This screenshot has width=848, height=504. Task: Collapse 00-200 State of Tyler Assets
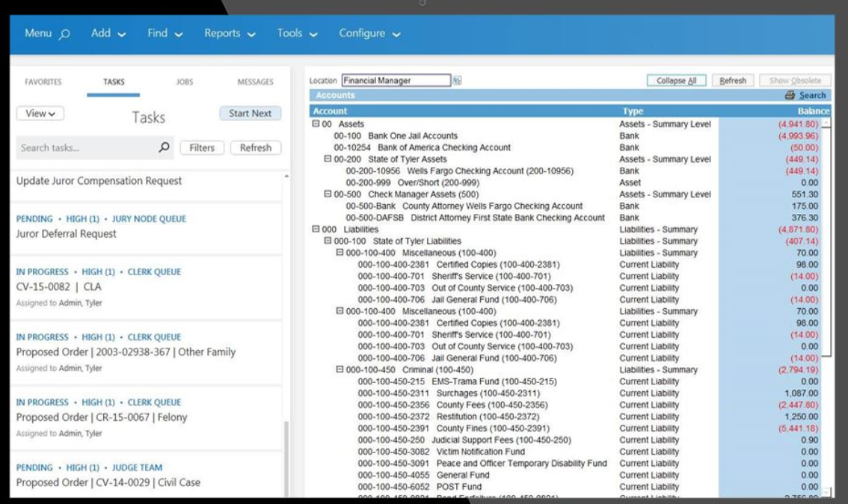328,159
